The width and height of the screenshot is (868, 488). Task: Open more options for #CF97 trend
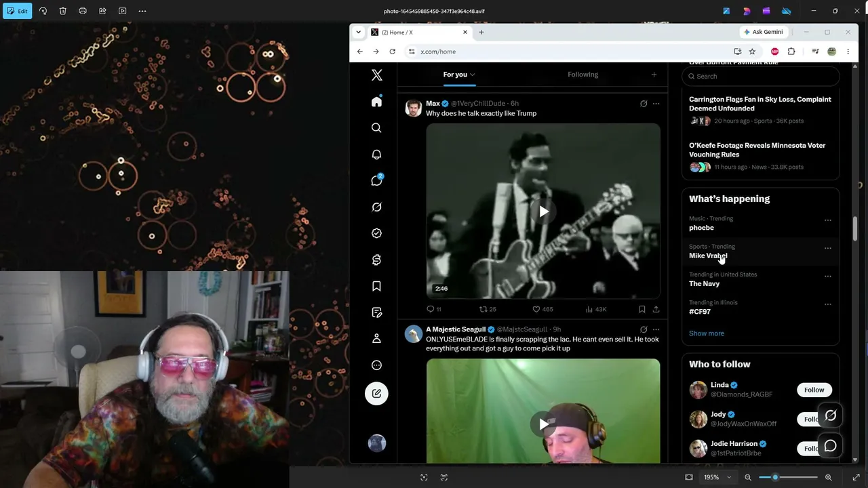point(827,304)
